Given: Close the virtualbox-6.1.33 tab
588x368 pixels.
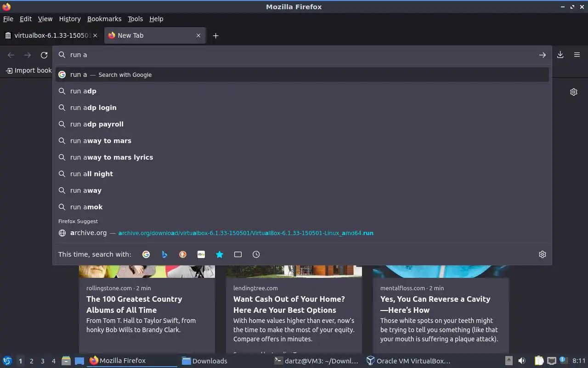Looking at the screenshot, I should point(95,35).
